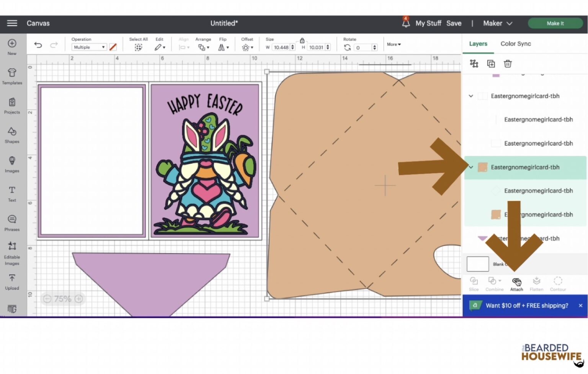Screen dimensions: 588x374
Task: Open the hamburger menu
Action: pos(12,23)
